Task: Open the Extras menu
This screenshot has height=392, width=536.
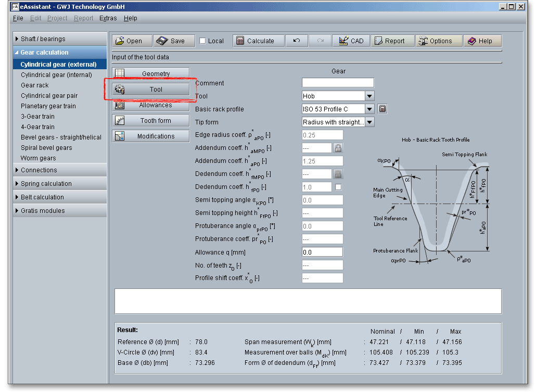Action: click(108, 18)
